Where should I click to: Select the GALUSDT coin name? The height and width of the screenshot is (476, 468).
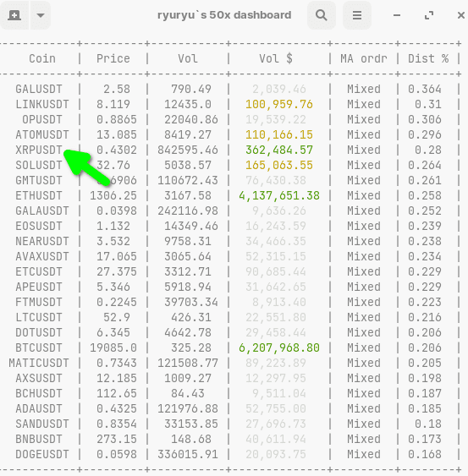click(x=39, y=90)
